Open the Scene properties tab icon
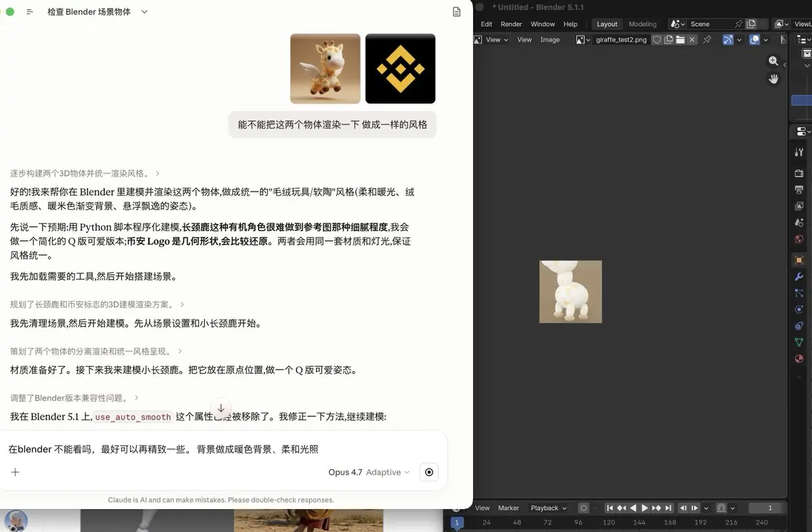The width and height of the screenshot is (812, 532). pyautogui.click(x=799, y=222)
